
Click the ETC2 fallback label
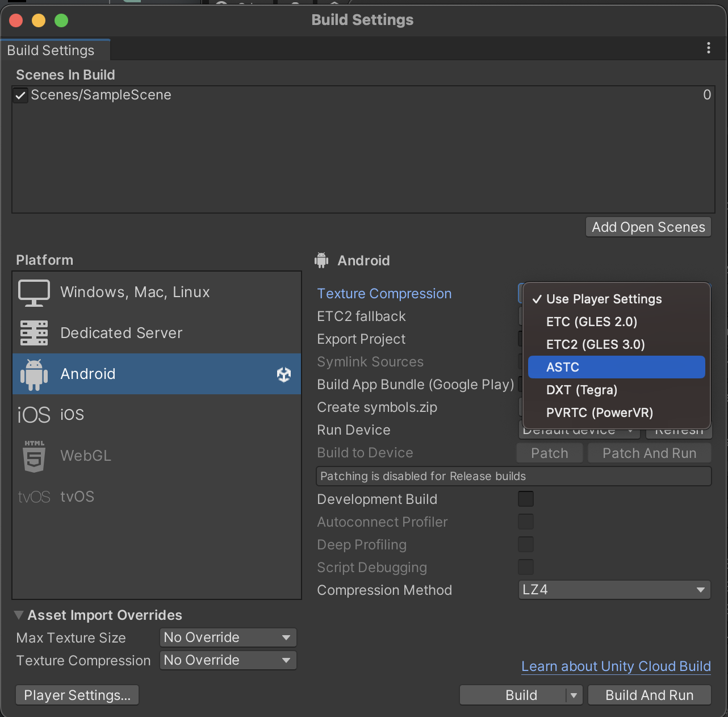361,316
